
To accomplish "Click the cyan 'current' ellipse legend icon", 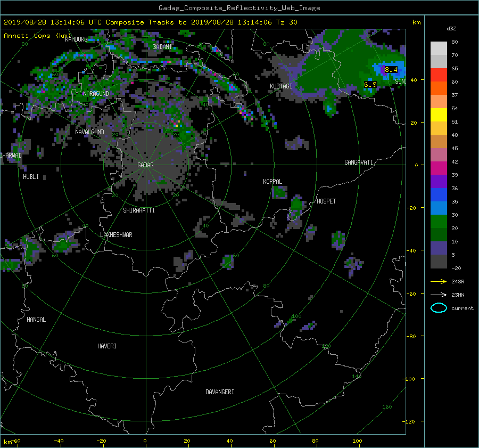I will [x=439, y=308].
